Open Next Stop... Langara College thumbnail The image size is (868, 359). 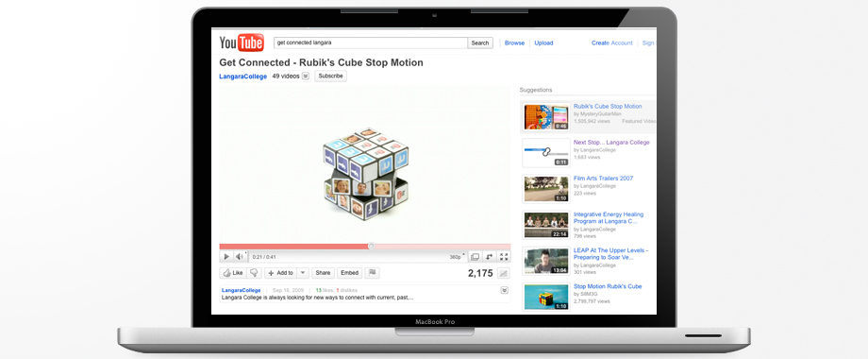click(546, 153)
